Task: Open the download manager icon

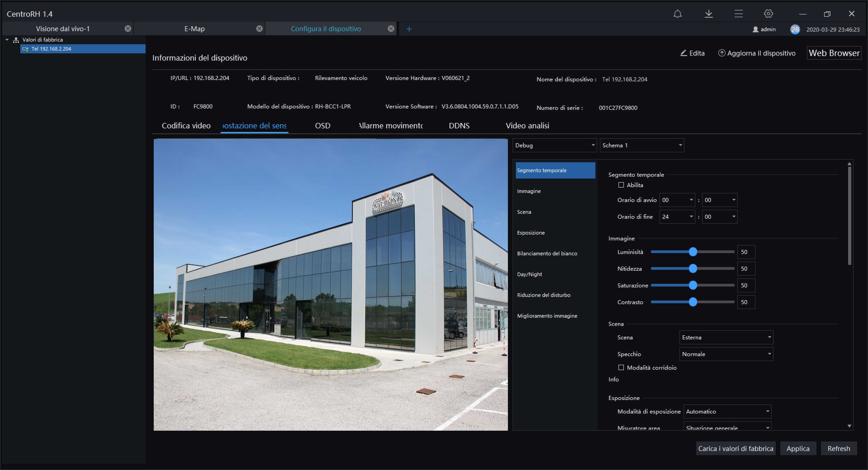Action: click(x=709, y=14)
